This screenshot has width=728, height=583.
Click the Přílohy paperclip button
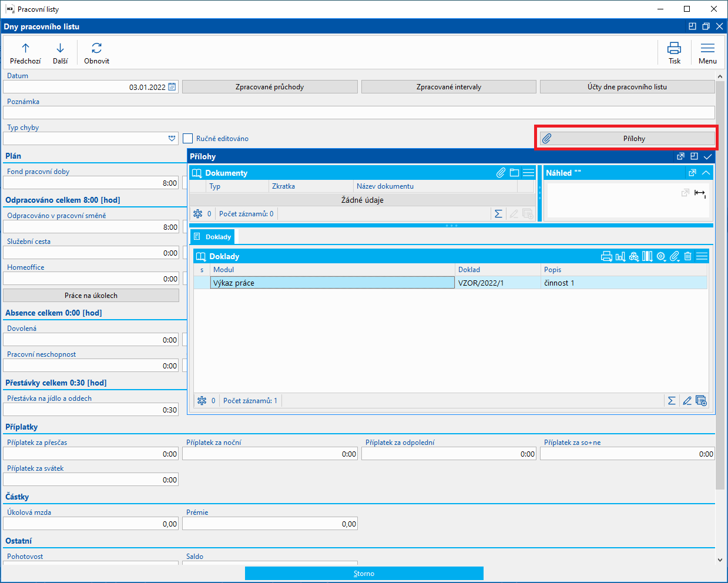[627, 139]
